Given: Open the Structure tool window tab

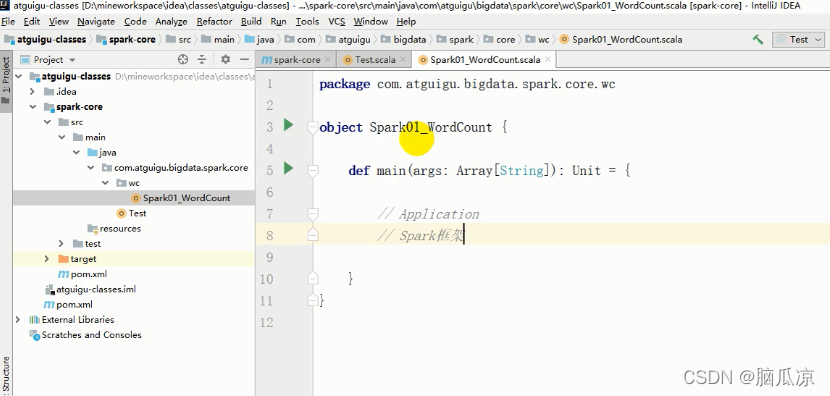Looking at the screenshot, I should 6,375.
